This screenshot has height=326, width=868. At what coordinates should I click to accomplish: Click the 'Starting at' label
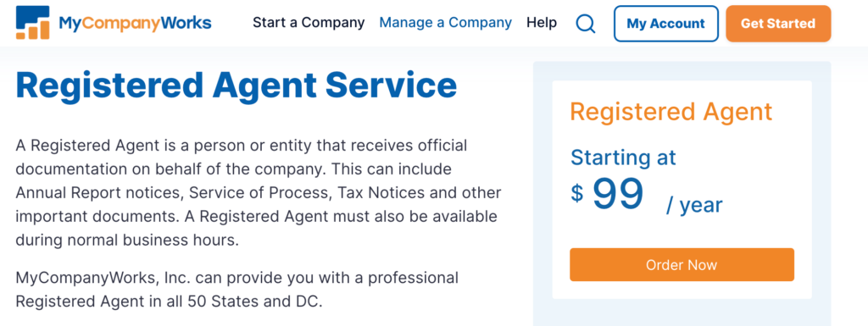pos(623,157)
